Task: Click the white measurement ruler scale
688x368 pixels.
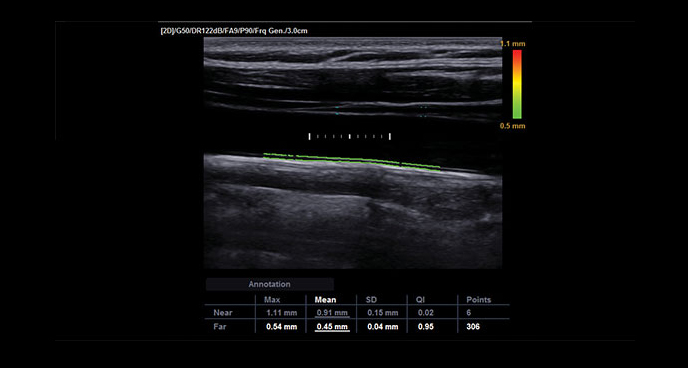Action: tap(350, 136)
